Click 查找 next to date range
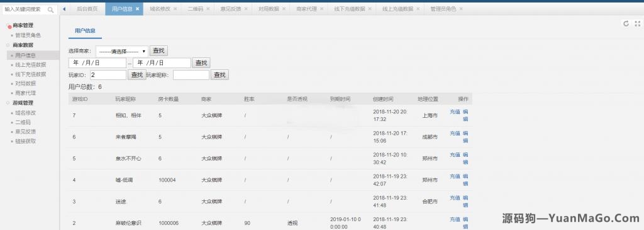The image size is (644, 230). pyautogui.click(x=201, y=63)
